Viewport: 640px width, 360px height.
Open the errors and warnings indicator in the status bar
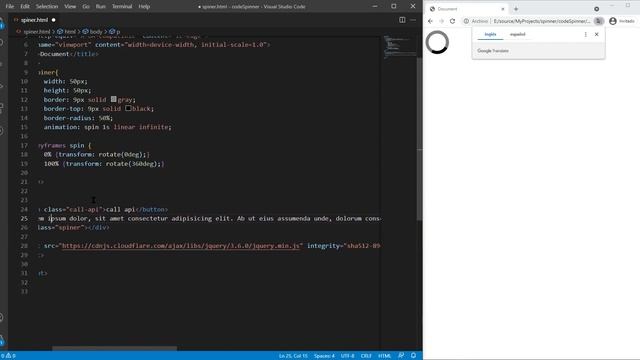click(x=8, y=356)
